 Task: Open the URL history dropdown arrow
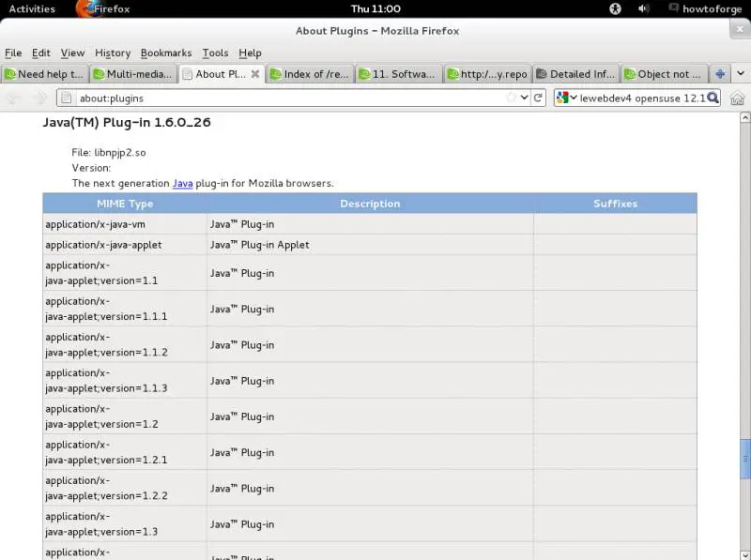524,98
